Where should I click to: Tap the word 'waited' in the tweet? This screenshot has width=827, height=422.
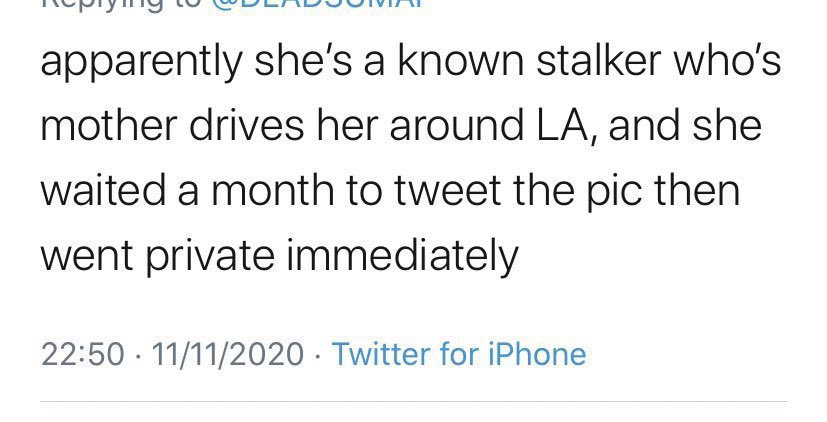103,191
